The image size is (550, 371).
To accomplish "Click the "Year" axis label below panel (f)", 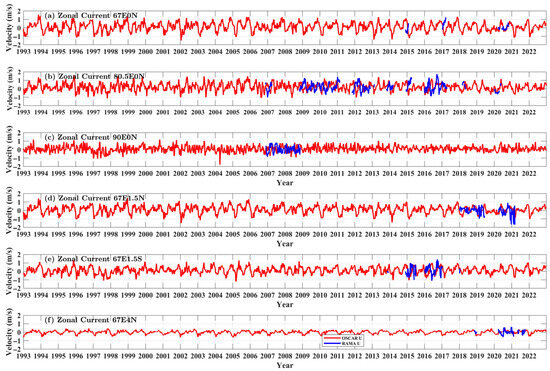I will 284,365.
